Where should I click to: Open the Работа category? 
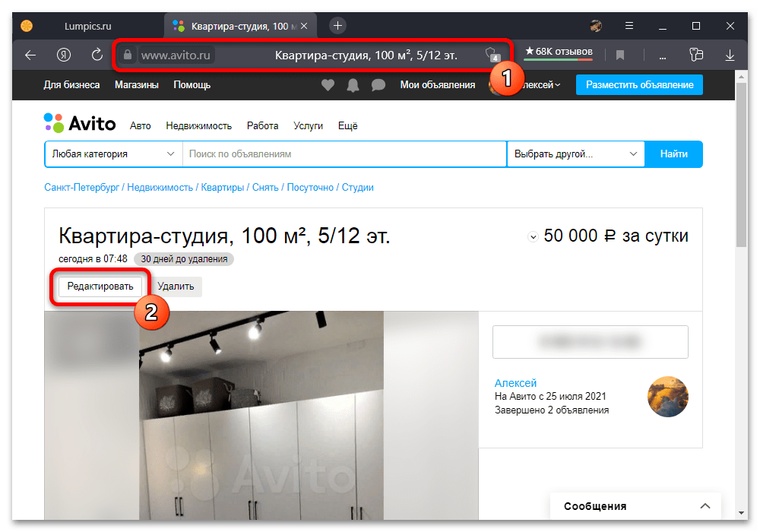[262, 126]
